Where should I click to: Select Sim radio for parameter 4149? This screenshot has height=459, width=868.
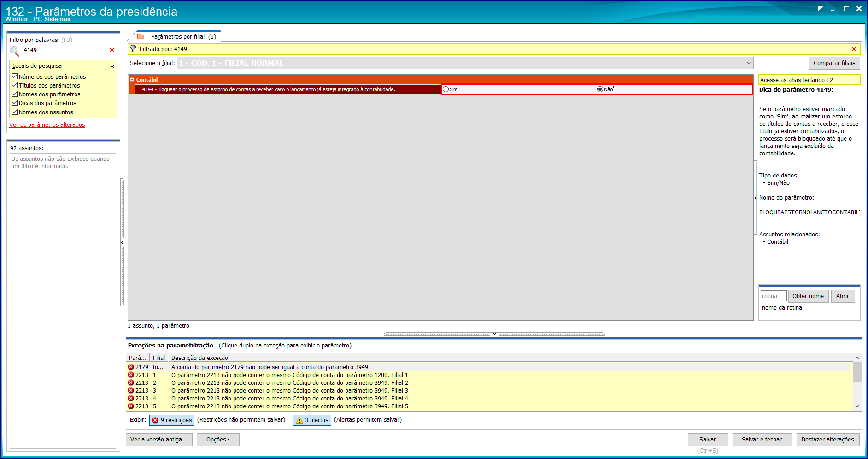[446, 89]
